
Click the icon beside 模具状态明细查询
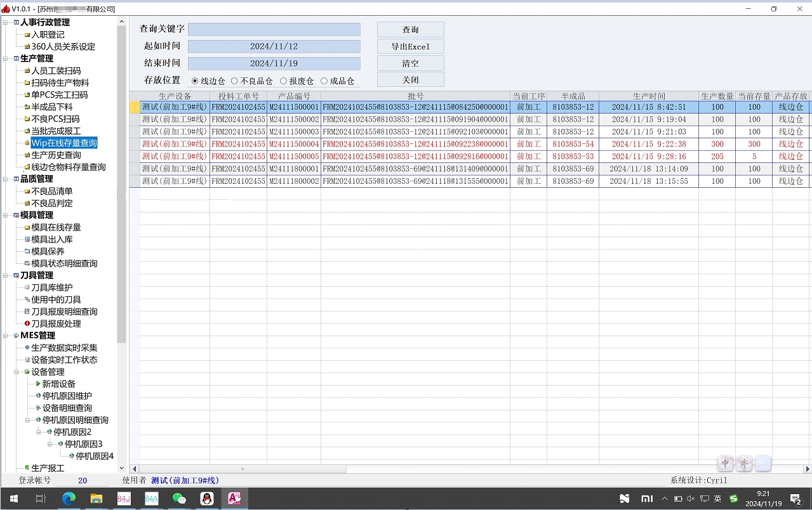(27, 264)
